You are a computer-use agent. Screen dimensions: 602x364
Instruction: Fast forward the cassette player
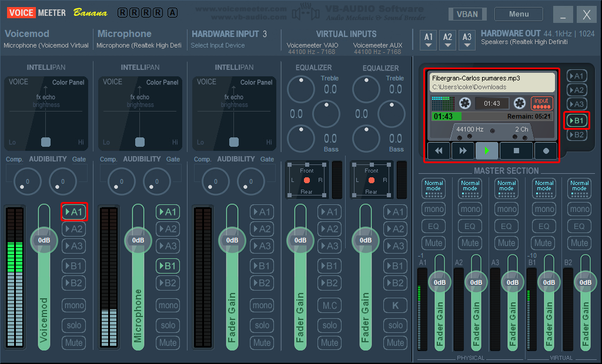pyautogui.click(x=463, y=151)
